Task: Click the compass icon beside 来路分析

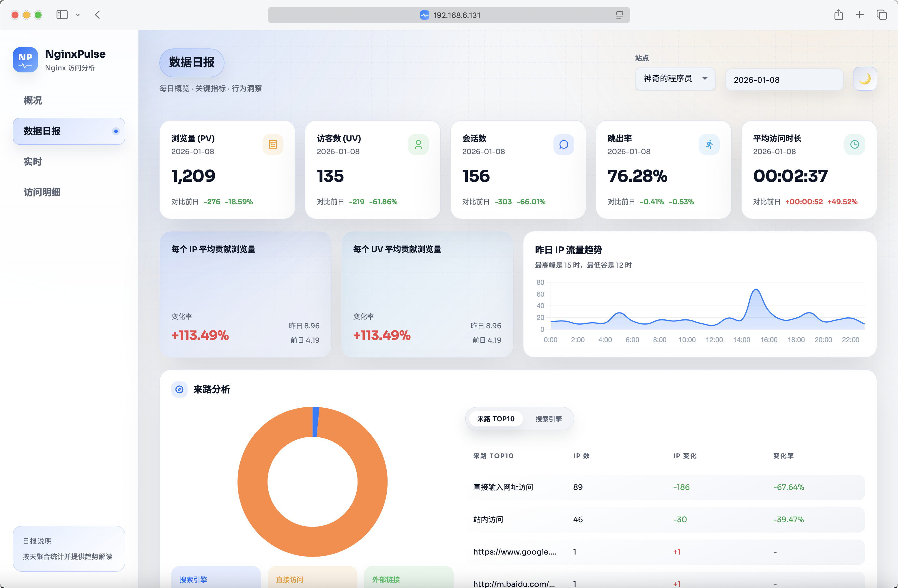Action: tap(179, 389)
